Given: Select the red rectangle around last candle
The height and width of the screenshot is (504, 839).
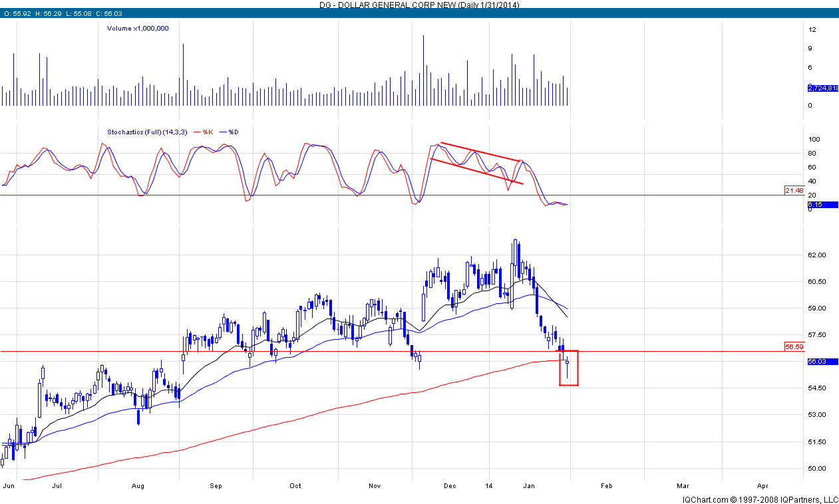Looking at the screenshot, I should pos(569,384).
